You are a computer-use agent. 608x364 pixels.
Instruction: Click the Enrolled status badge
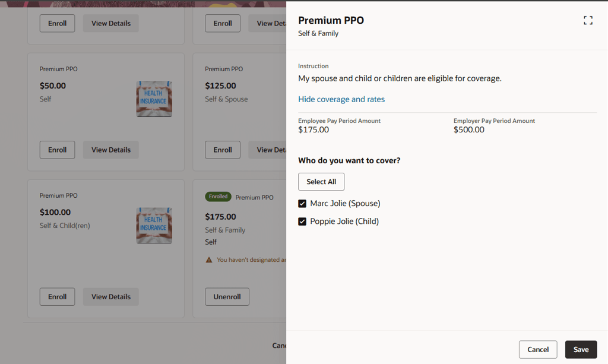218,197
